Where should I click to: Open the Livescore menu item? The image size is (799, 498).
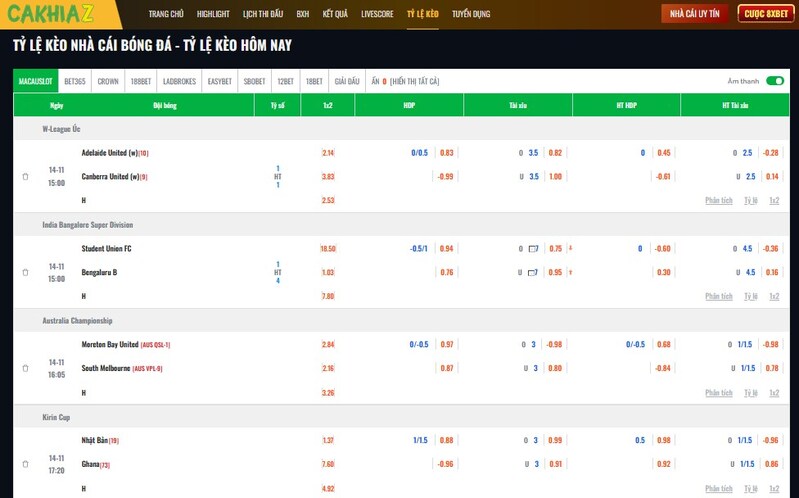point(377,15)
